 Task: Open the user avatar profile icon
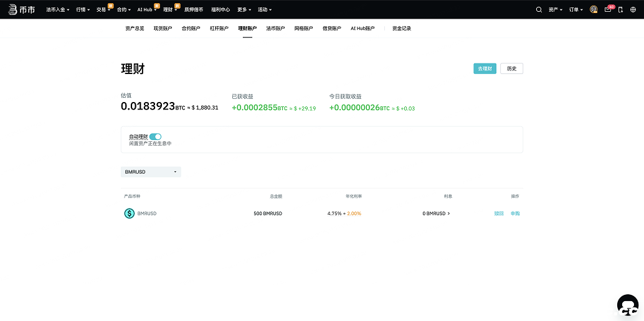(x=594, y=9)
